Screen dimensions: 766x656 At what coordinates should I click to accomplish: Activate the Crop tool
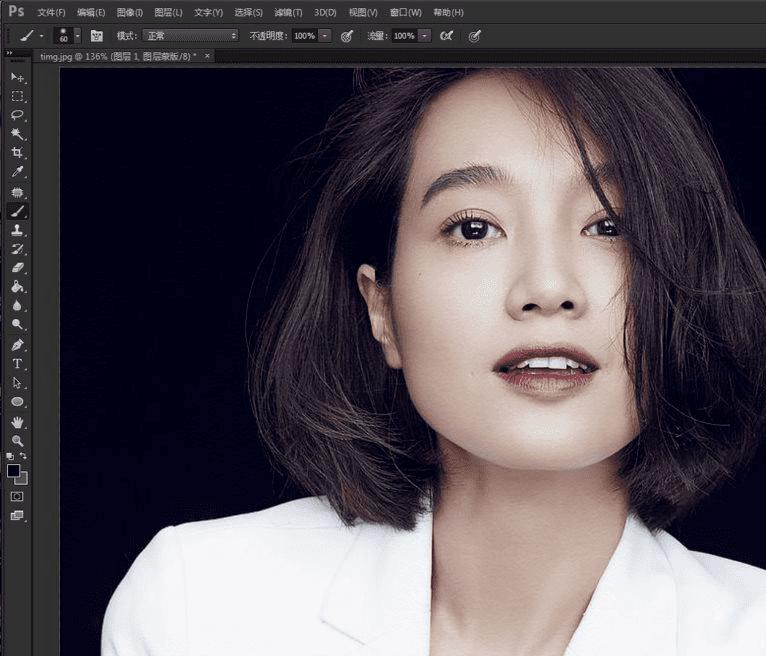pyautogui.click(x=17, y=153)
